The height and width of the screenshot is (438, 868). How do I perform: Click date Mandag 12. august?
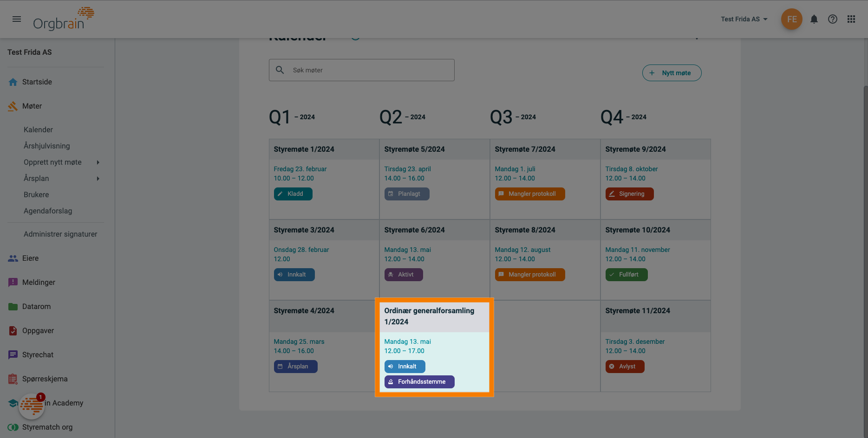coord(523,250)
